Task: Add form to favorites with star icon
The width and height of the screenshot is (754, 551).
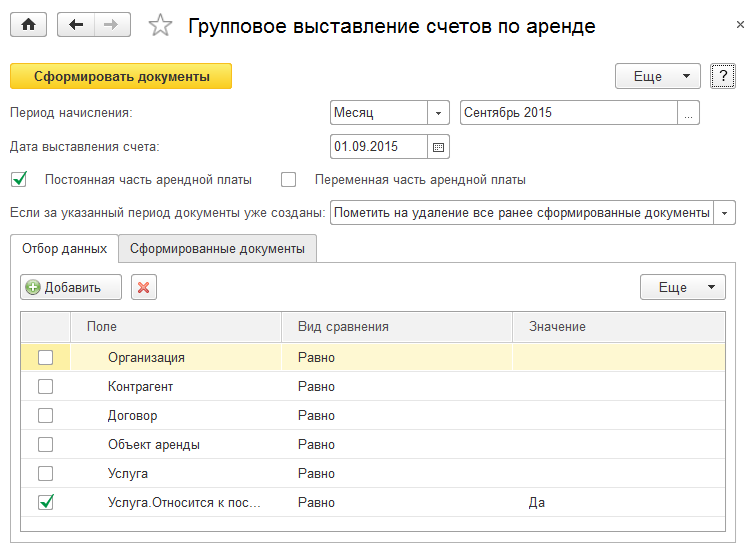Action: click(x=160, y=25)
